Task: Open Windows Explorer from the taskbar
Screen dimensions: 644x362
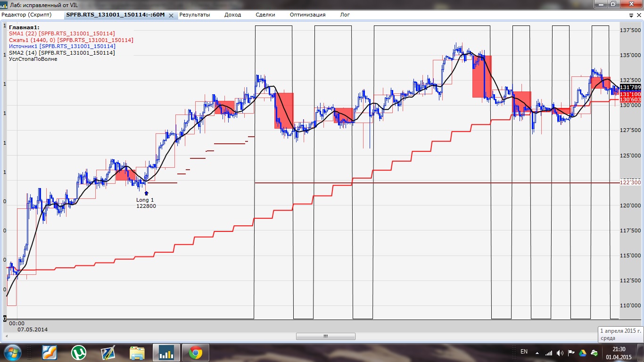Action: [x=137, y=353]
